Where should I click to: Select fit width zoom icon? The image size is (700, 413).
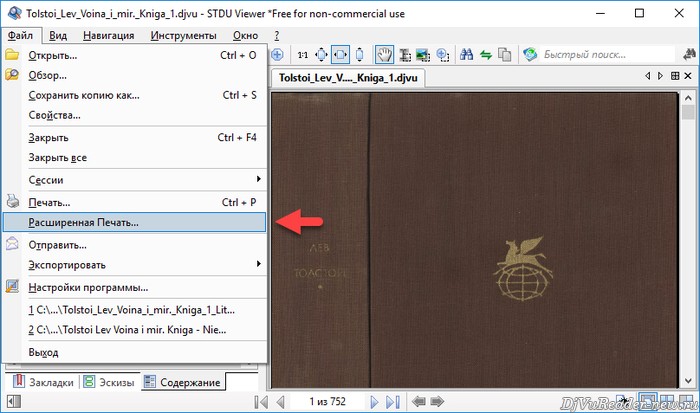[340, 55]
